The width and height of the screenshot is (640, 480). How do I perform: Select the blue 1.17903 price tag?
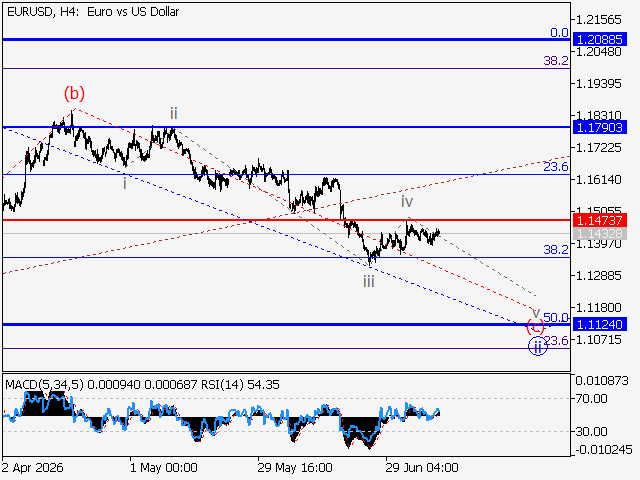tap(600, 127)
